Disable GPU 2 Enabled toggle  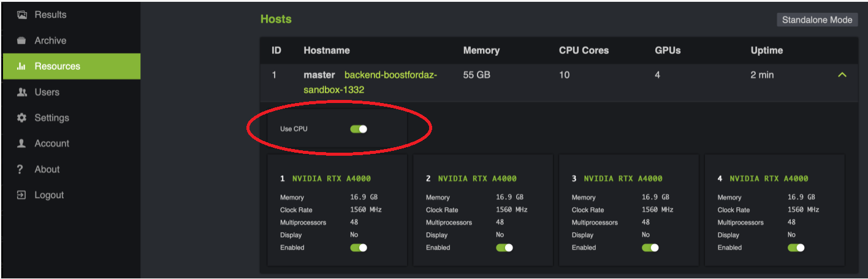tap(504, 248)
